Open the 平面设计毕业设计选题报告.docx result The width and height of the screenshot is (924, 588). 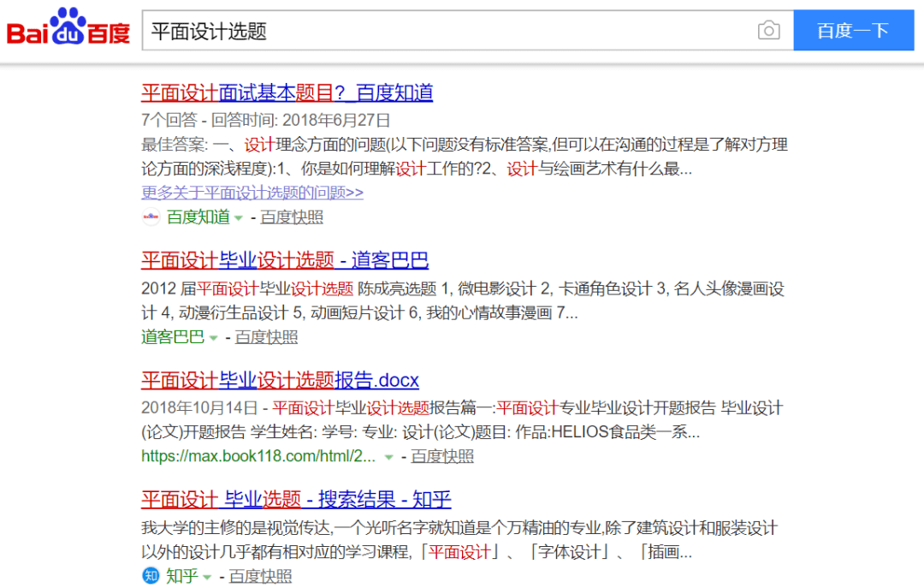pyautogui.click(x=280, y=380)
